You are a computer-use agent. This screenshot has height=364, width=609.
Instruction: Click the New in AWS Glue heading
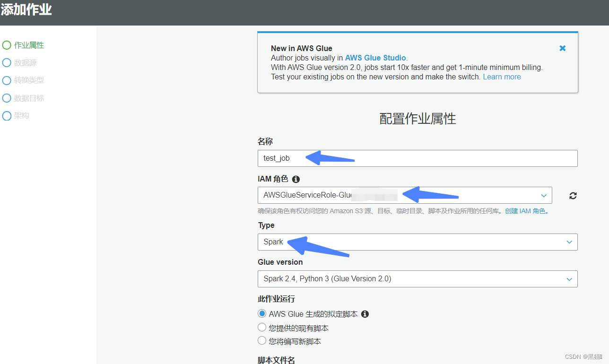tap(302, 48)
